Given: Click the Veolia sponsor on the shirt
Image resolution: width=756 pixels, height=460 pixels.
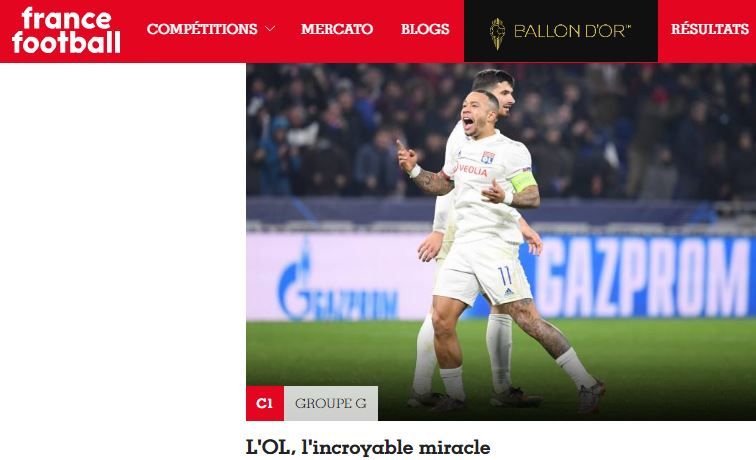Looking at the screenshot, I should tap(472, 170).
